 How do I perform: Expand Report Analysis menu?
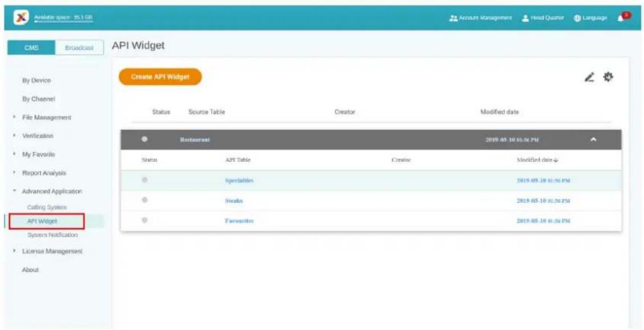[44, 173]
